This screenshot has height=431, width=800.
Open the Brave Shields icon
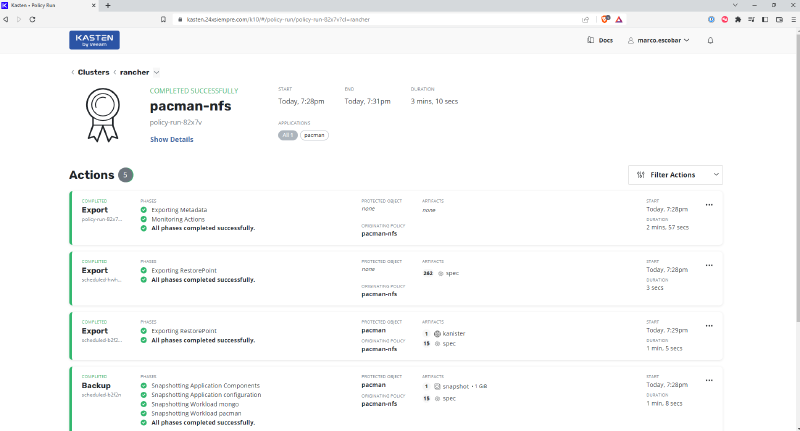(x=605, y=19)
